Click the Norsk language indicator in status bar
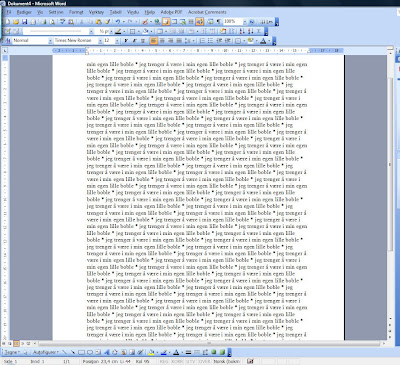The width and height of the screenshot is (400, 365). click(227, 361)
